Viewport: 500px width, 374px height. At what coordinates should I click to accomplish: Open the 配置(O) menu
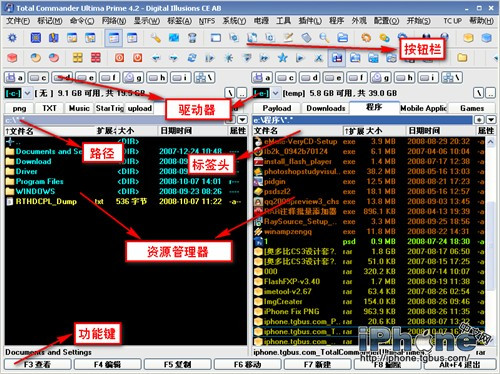tap(386, 21)
